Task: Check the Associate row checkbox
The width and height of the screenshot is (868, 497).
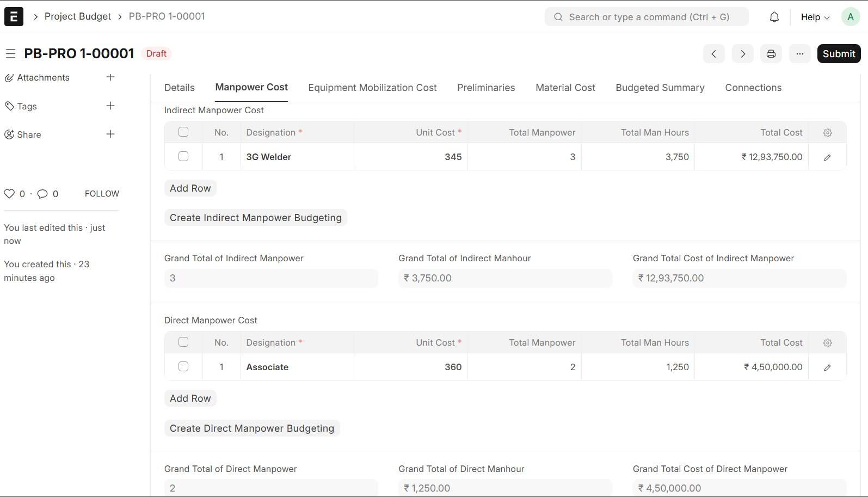Action: click(183, 366)
